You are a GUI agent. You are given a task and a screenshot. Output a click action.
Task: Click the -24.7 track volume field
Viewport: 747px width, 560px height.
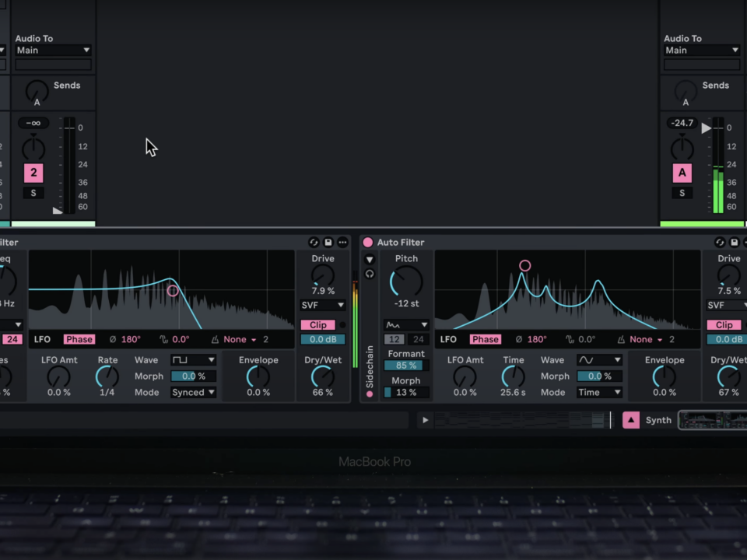coord(682,123)
